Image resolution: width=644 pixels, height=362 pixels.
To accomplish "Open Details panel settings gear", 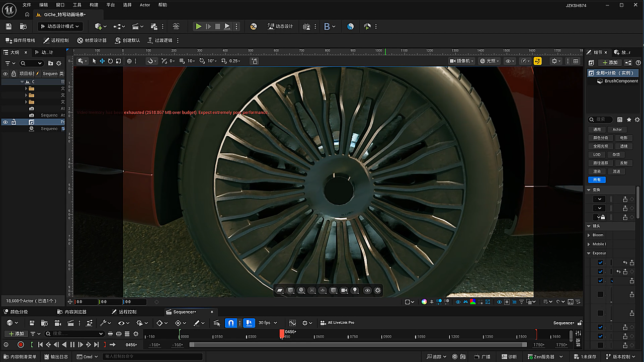I will (637, 120).
